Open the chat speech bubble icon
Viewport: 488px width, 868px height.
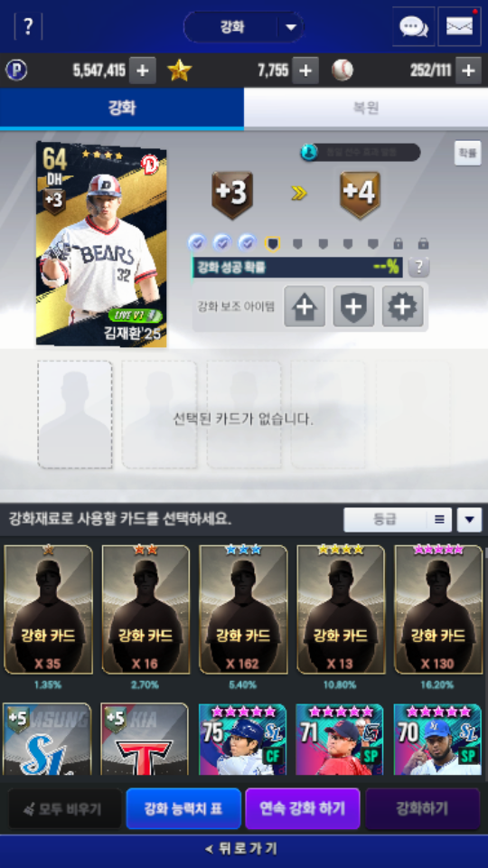[x=414, y=26]
